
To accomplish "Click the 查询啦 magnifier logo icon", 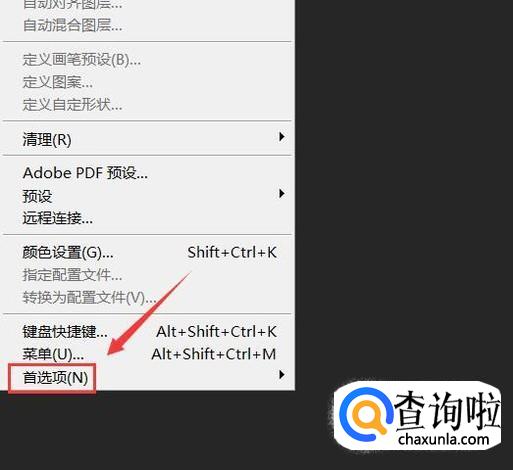I will pos(365,414).
